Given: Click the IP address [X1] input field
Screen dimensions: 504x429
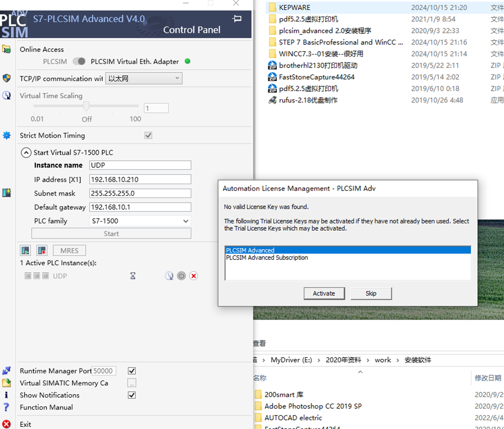Looking at the screenshot, I should (x=140, y=179).
